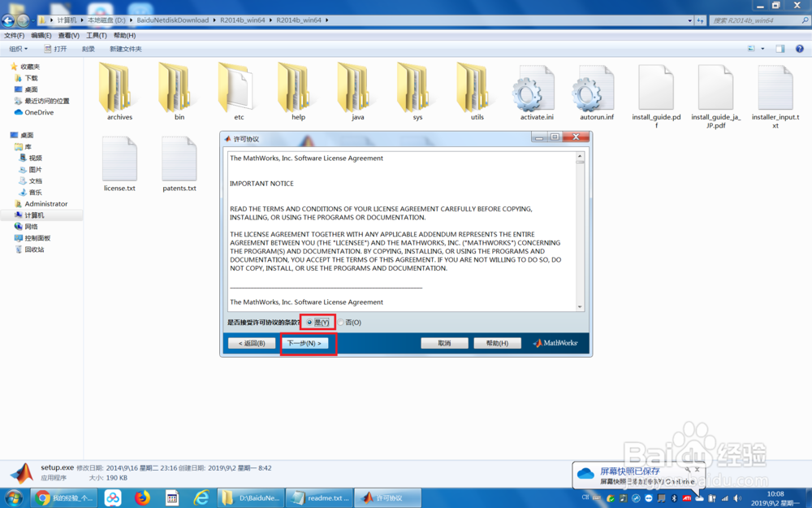Toggle the preview pane icon
Image resolution: width=812 pixels, height=508 pixels.
pos(780,49)
